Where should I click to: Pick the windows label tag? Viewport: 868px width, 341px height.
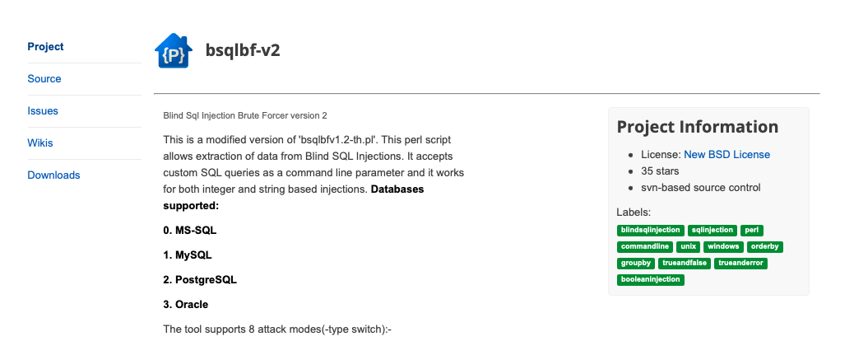723,246
